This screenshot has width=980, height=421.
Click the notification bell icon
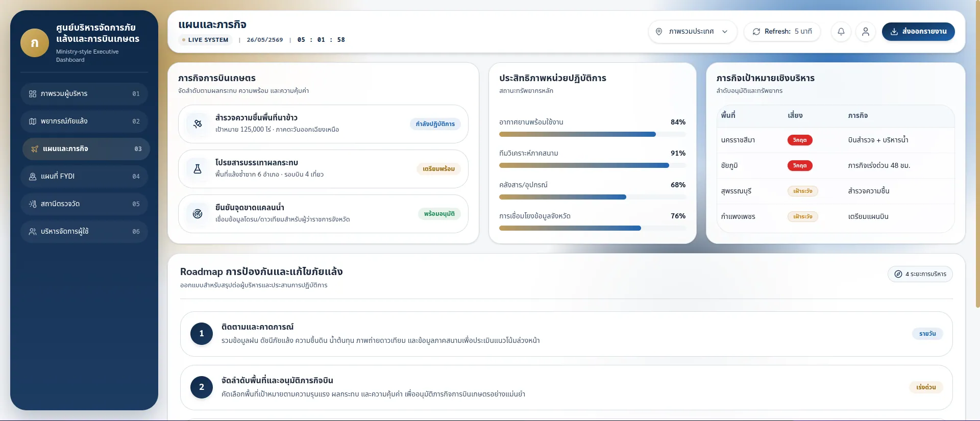click(841, 32)
